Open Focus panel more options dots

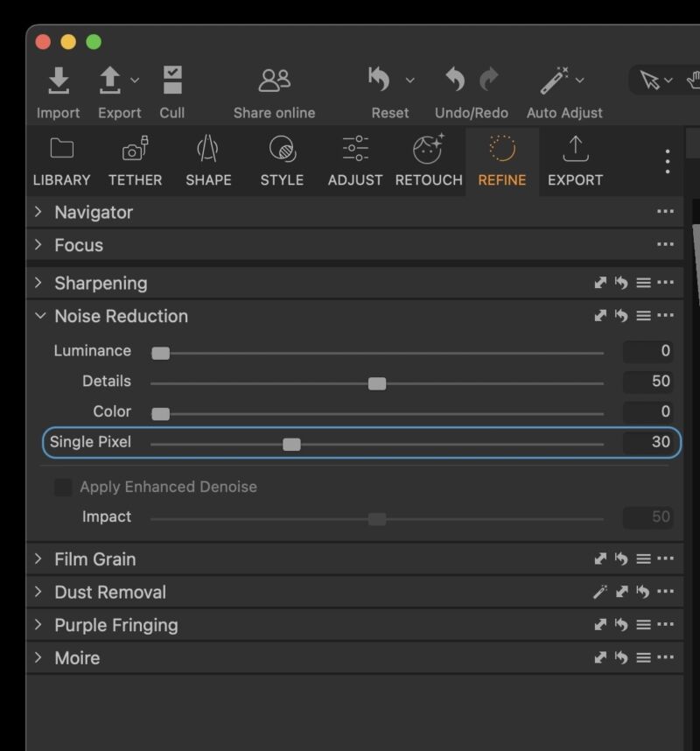click(666, 244)
